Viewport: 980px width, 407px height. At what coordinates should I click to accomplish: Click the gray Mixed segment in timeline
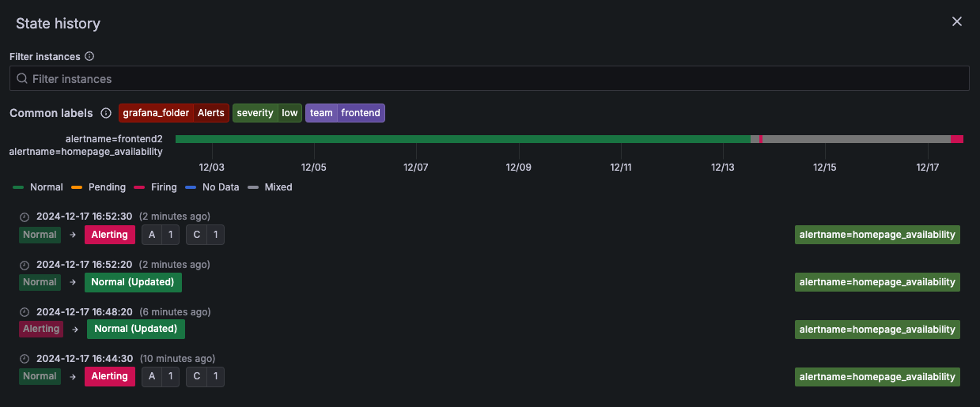coord(854,139)
